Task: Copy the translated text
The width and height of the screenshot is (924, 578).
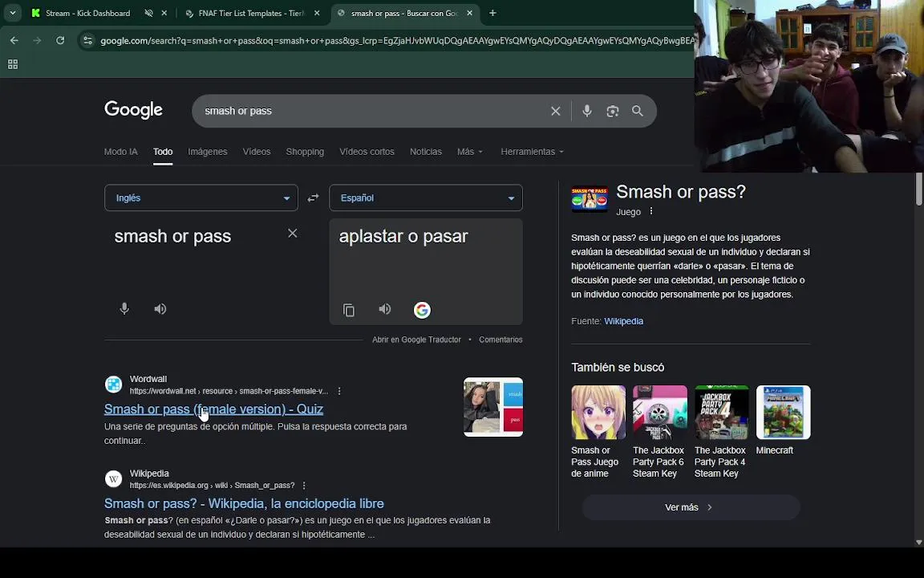Action: 349,310
